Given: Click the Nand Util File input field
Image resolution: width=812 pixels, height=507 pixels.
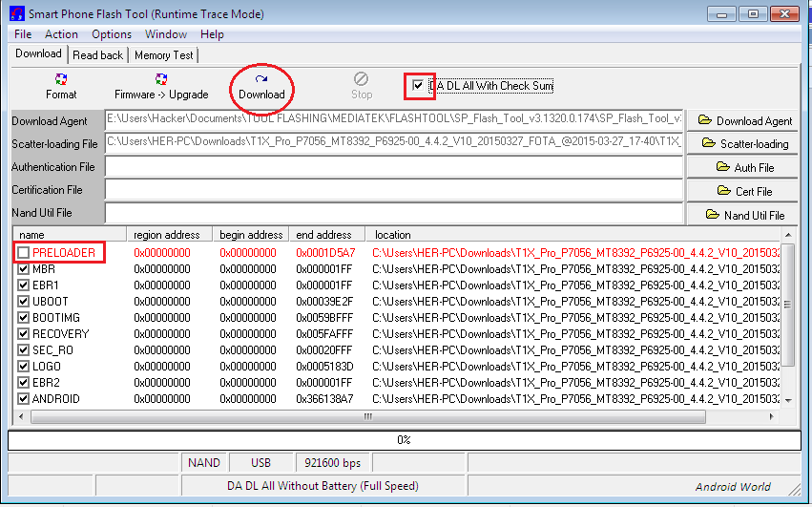Looking at the screenshot, I should (393, 213).
